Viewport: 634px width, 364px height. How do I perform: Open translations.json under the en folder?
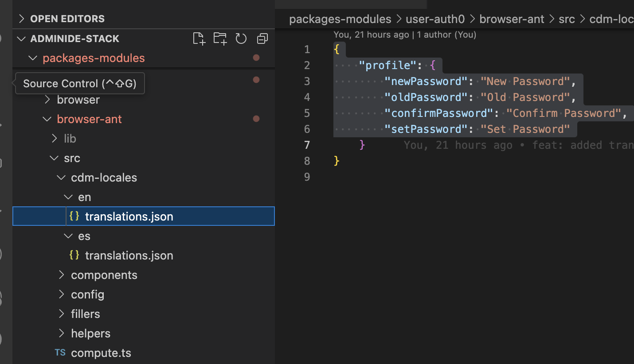(x=144, y=216)
